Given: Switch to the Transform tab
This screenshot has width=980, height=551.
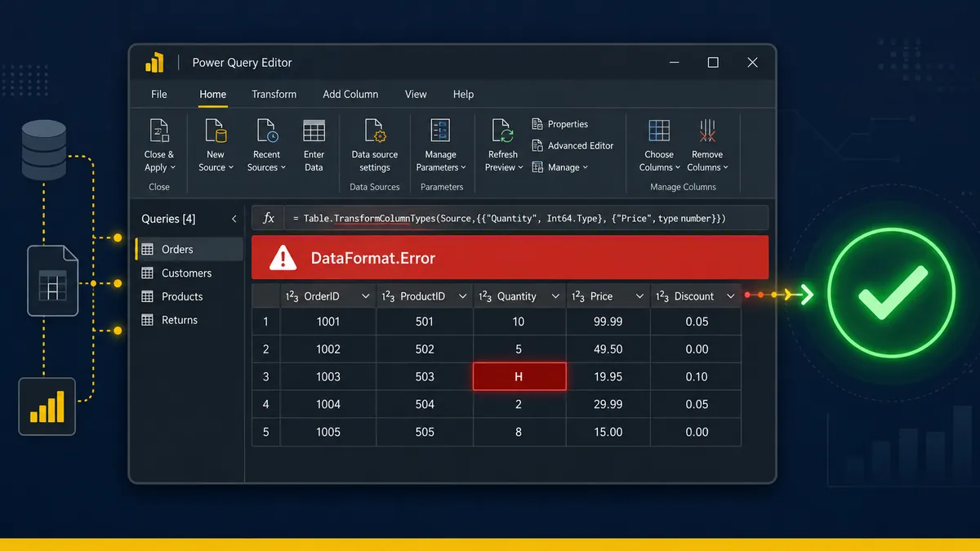Looking at the screenshot, I should [x=274, y=94].
